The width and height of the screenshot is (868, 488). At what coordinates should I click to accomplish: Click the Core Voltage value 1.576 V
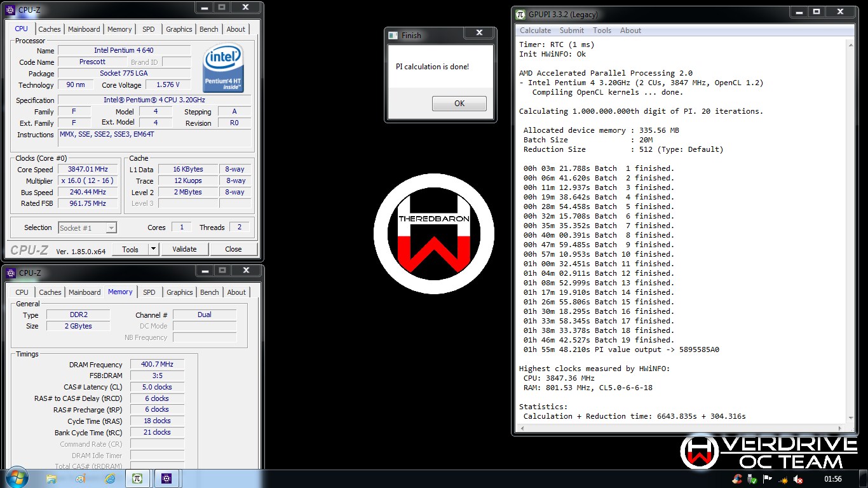coord(168,85)
